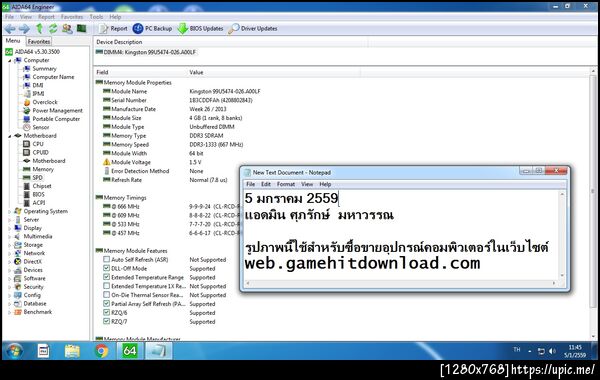
Task: Switch to AIDA64 taskbar button
Action: (x=130, y=351)
